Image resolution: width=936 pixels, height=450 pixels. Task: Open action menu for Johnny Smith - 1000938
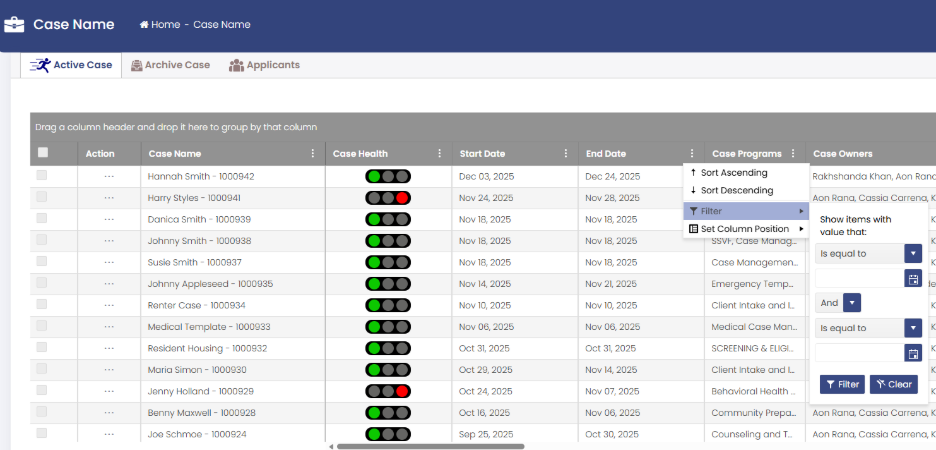coord(109,241)
